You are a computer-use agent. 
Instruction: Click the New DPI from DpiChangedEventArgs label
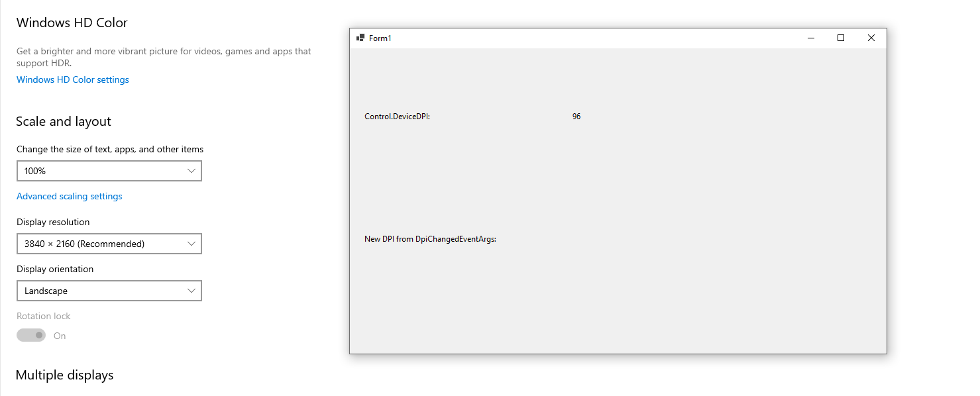[x=431, y=239]
